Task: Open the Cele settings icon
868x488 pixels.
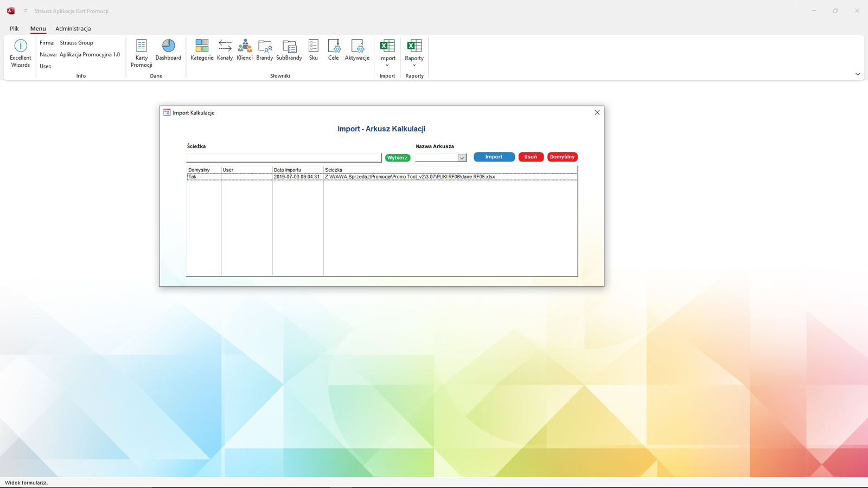Action: pyautogui.click(x=334, y=49)
